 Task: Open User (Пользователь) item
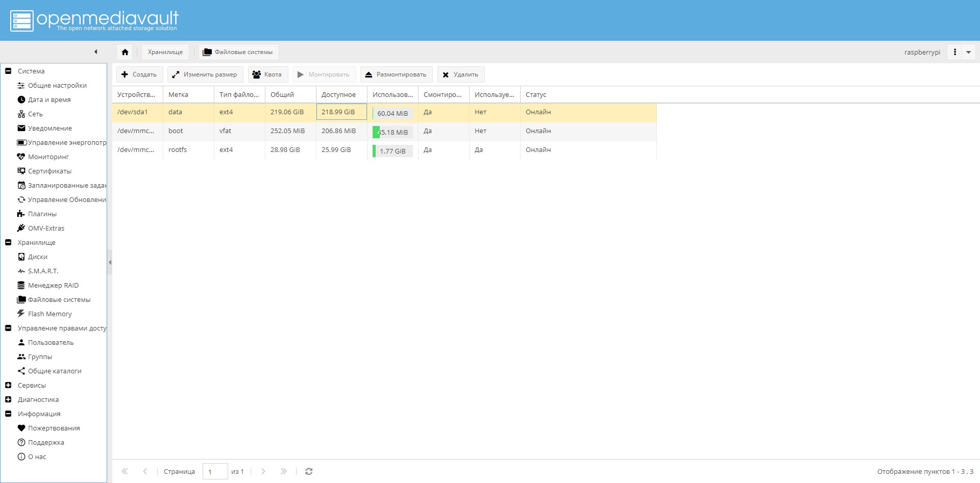point(51,343)
